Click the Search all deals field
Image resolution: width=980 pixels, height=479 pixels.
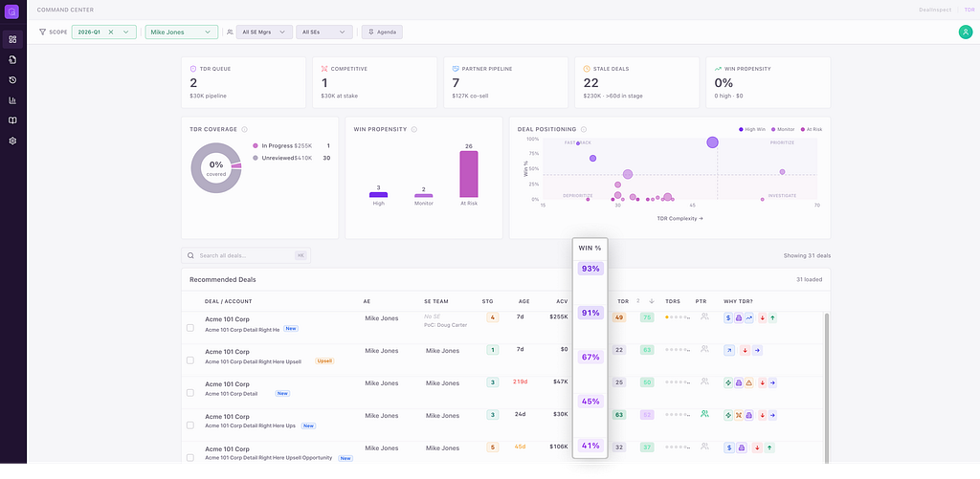246,255
